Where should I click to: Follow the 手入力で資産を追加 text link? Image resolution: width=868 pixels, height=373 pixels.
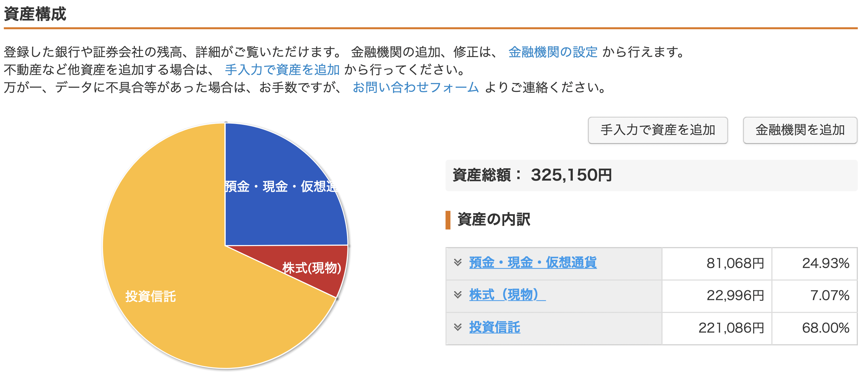point(282,70)
